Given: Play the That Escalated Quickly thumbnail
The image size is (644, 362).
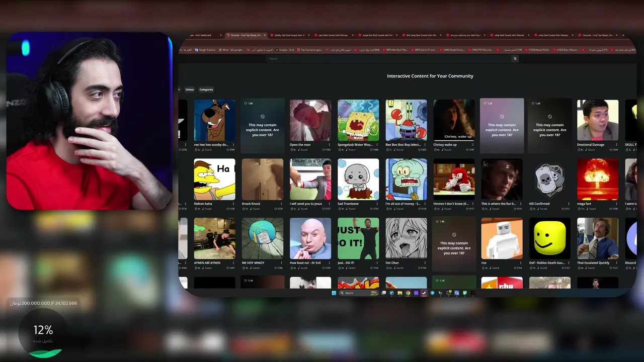Looking at the screenshot, I should 598,238.
